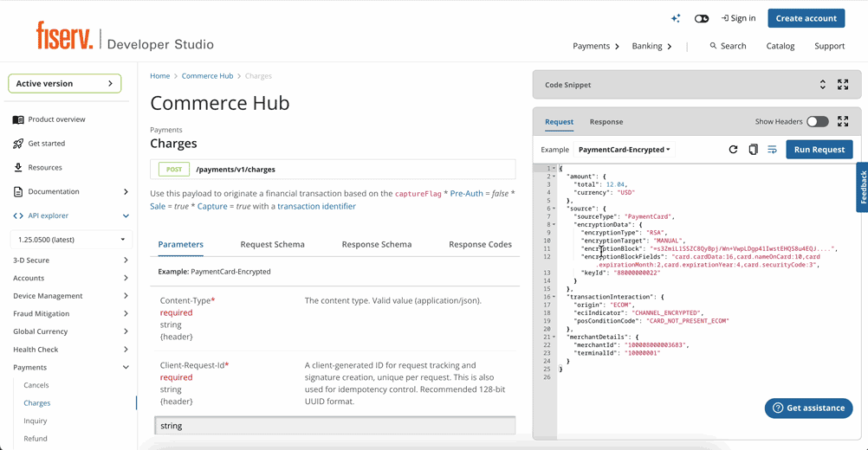868x450 pixels.
Task: Fold the source block at line 6
Action: (554, 209)
